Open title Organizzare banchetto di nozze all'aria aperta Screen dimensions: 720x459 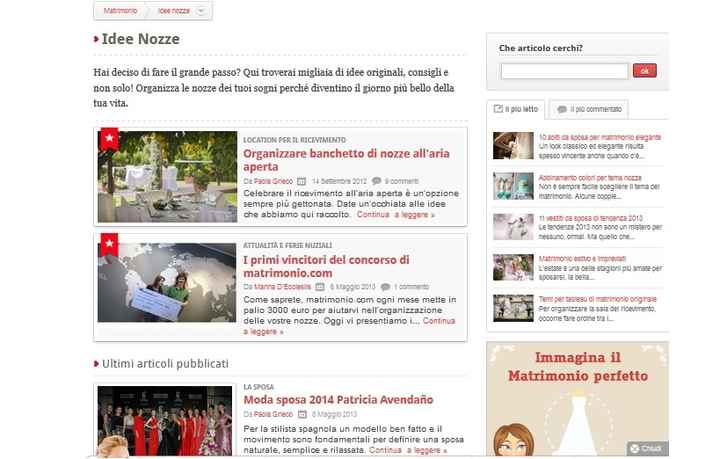pos(346,160)
